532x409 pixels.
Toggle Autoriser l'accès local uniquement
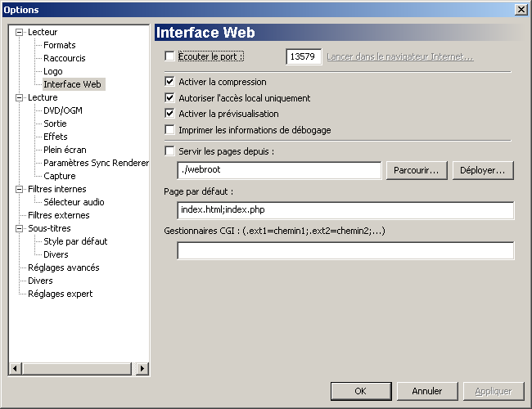(x=169, y=98)
